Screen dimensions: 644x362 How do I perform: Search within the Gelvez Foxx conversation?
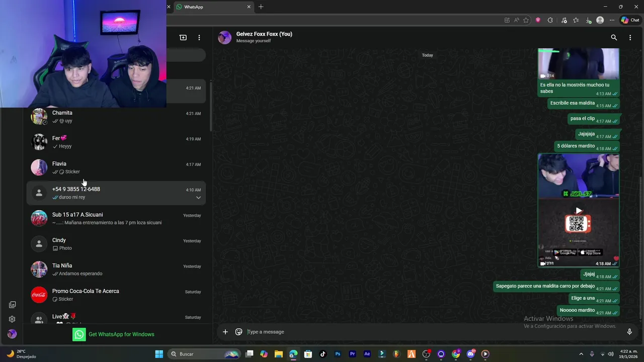tap(614, 38)
